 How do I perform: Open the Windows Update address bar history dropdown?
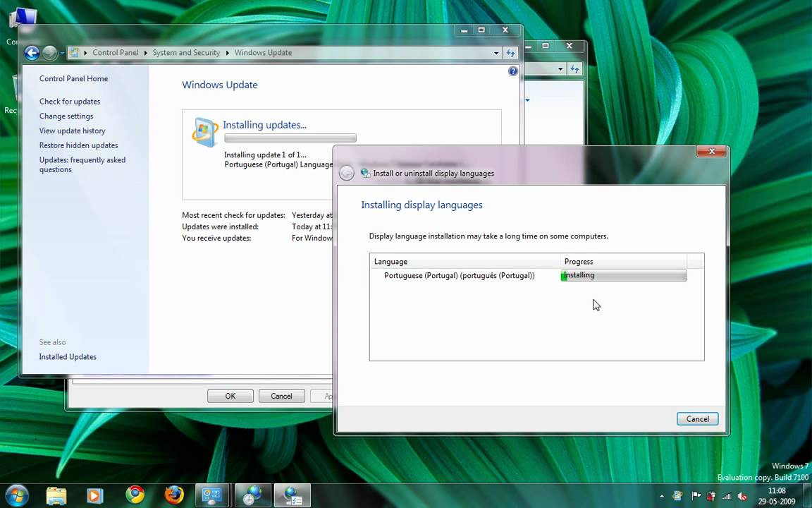pyautogui.click(x=496, y=53)
